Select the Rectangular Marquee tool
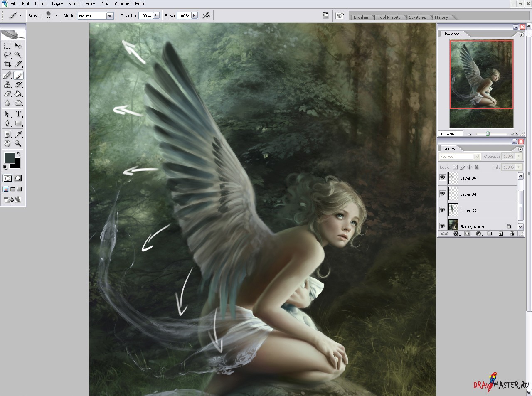Image resolution: width=532 pixels, height=396 pixels. coord(7,46)
